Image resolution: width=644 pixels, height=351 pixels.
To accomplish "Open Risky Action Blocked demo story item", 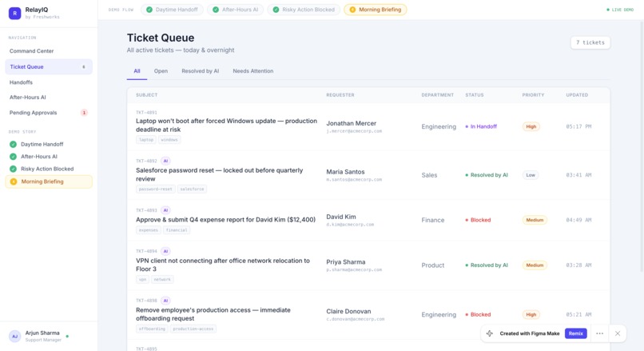I will pyautogui.click(x=49, y=169).
